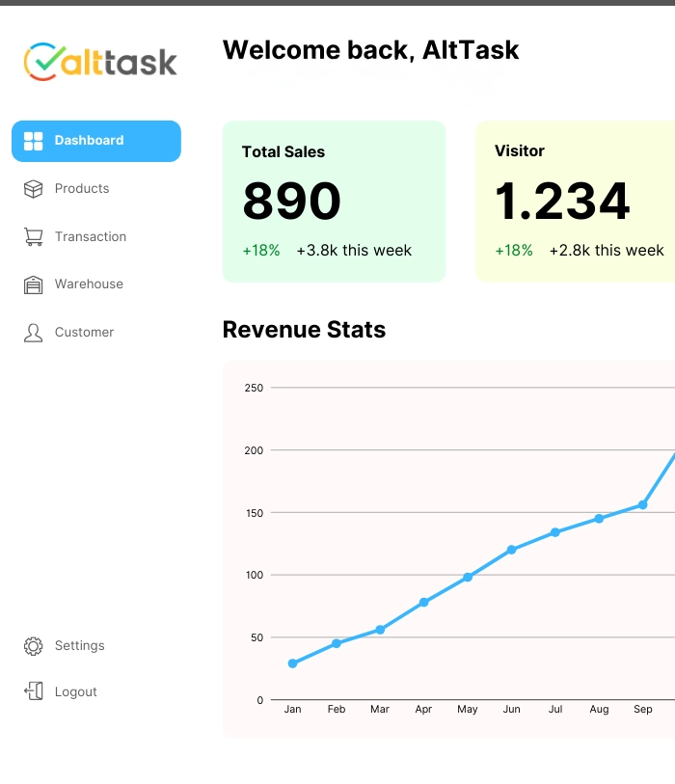Go to the Warehouse page

[x=86, y=284]
